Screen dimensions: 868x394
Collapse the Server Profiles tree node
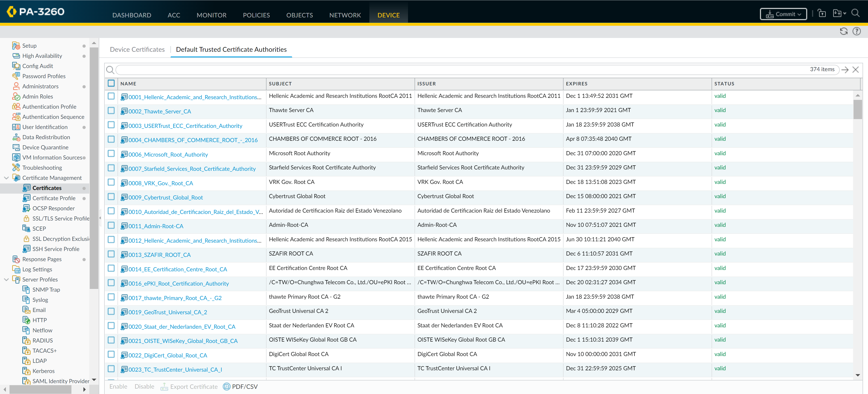[6, 279]
